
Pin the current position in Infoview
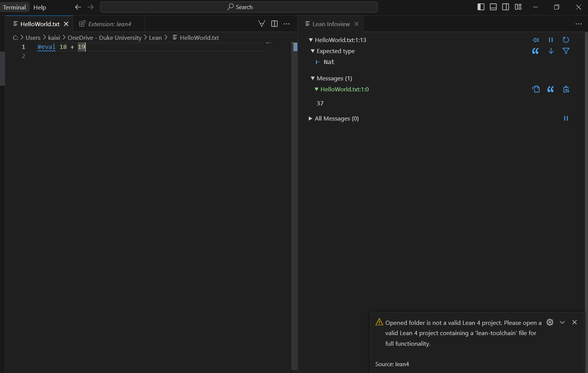[536, 40]
